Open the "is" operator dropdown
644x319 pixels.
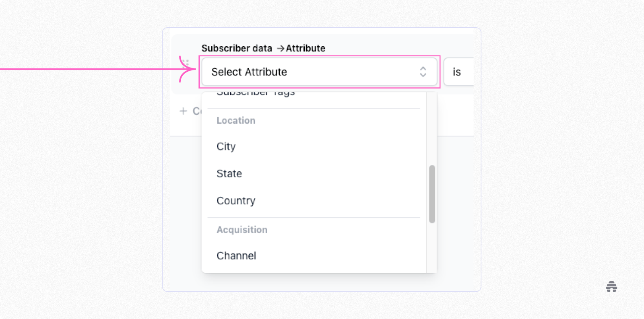click(x=458, y=72)
